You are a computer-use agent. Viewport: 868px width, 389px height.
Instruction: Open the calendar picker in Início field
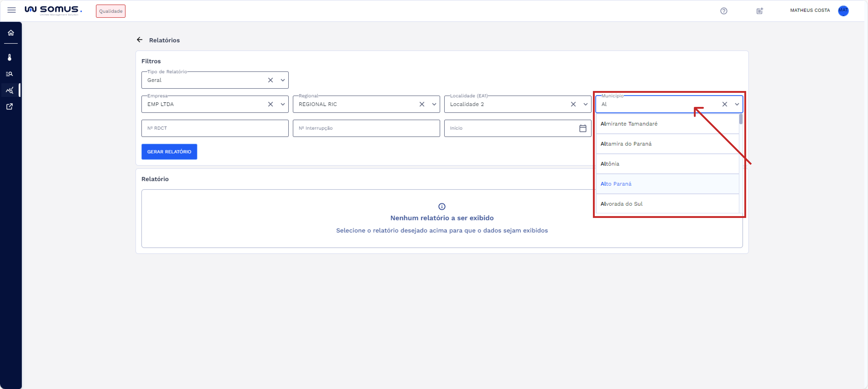pos(583,128)
